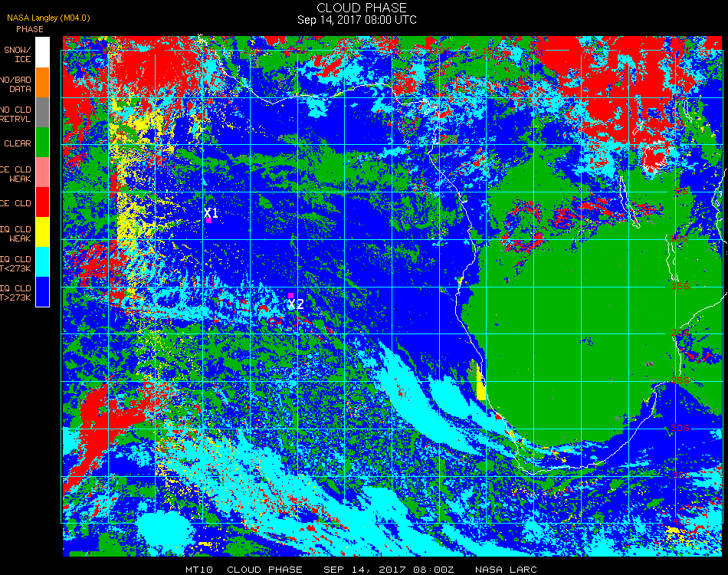Click 'SEP 14, 2017 08:00Z' in bottom caption
Viewport: 728px width, 575px height.
point(389,570)
